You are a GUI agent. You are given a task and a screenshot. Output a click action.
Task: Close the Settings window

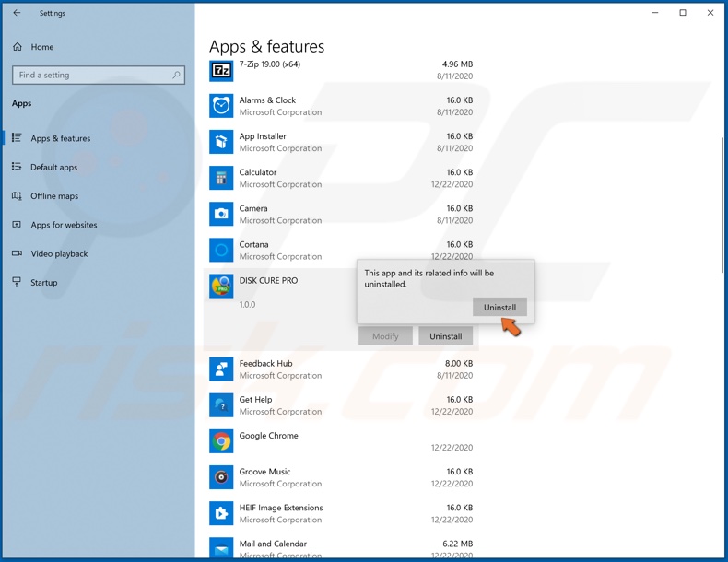(x=710, y=13)
